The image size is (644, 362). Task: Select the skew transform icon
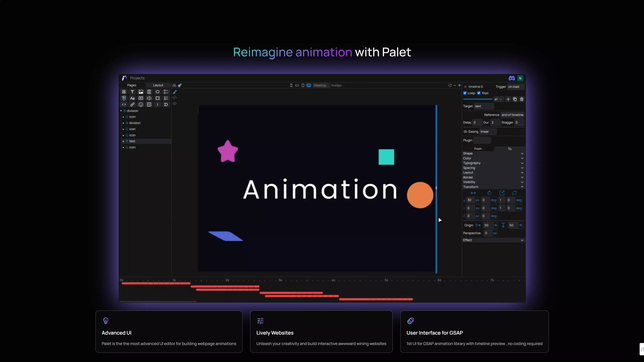click(x=514, y=193)
